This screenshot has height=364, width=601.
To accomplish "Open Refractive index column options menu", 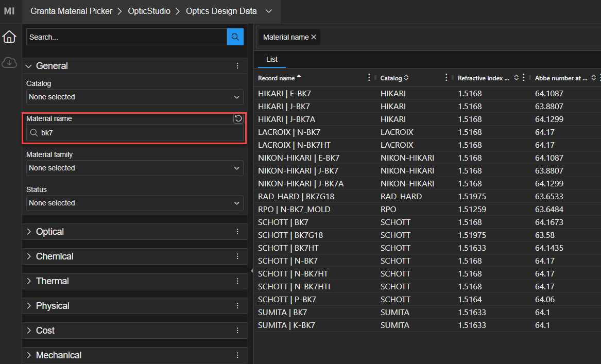I will pyautogui.click(x=524, y=77).
